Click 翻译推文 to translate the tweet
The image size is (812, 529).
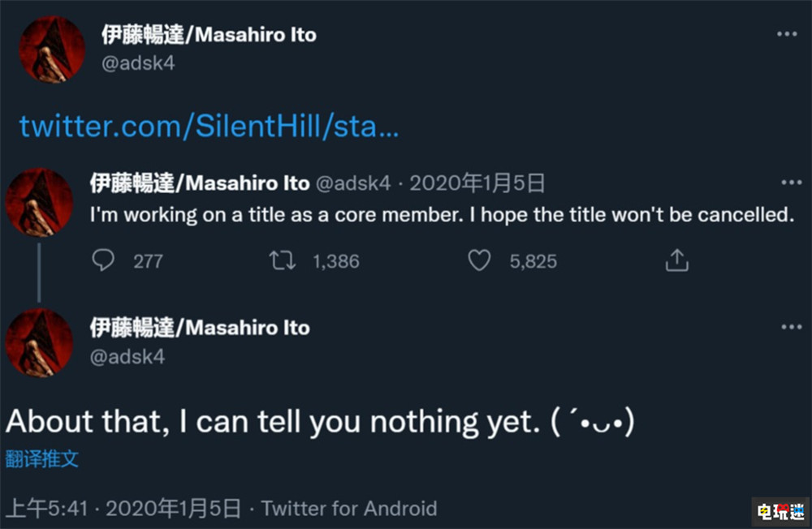42,458
